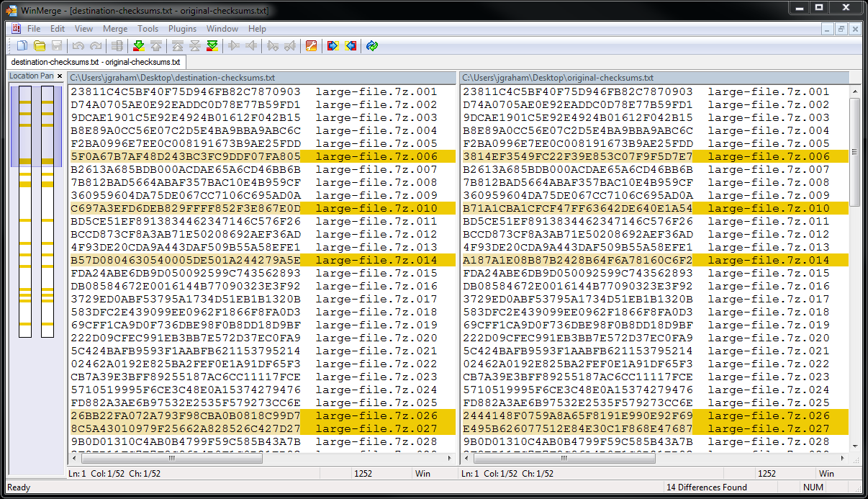Click left pane large-file.7z.026 entry
The image size is (868, 499).
point(376,415)
